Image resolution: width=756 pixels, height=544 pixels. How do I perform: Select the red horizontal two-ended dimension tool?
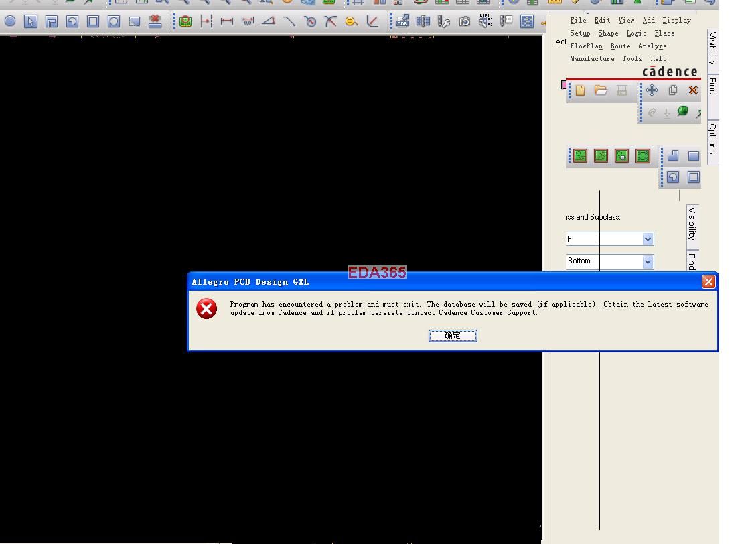click(226, 21)
